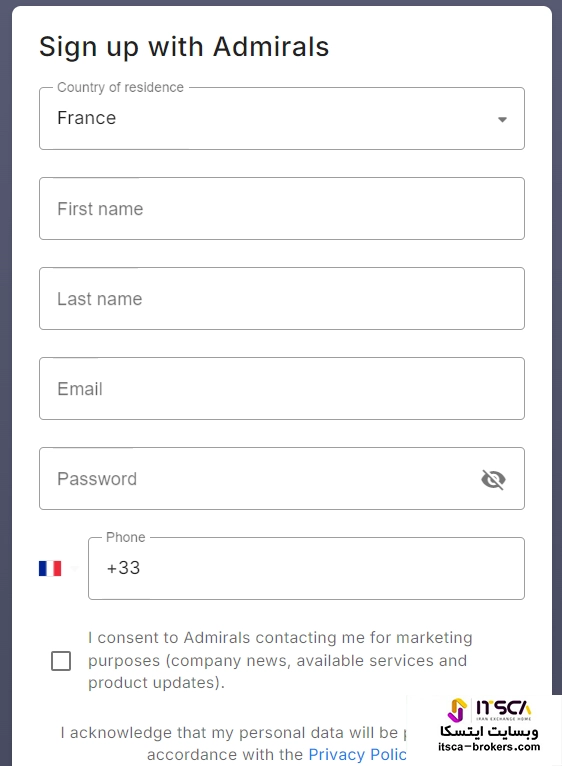Click the ITSCA wordmark in the watermark
562x766 pixels.
[x=503, y=708]
